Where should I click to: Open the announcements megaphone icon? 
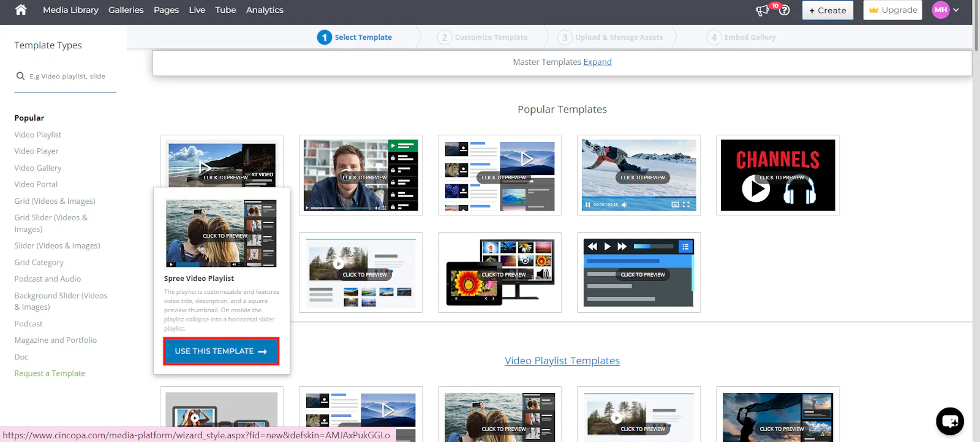tap(763, 10)
